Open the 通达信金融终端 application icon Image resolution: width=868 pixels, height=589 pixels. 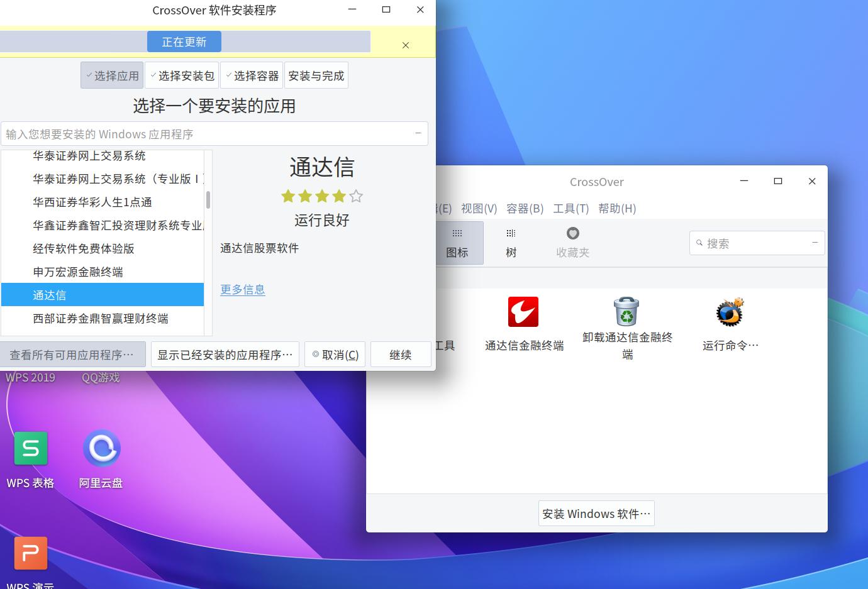pos(523,312)
